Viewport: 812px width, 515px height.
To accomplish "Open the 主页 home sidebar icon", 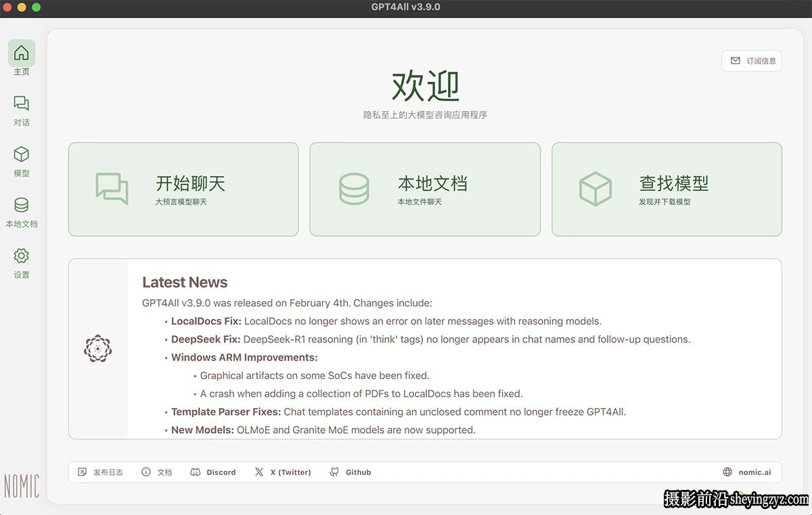I will click(22, 53).
